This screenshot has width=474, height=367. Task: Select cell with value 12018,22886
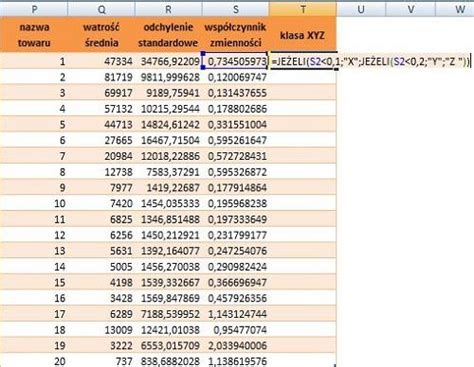pyautogui.click(x=168, y=156)
